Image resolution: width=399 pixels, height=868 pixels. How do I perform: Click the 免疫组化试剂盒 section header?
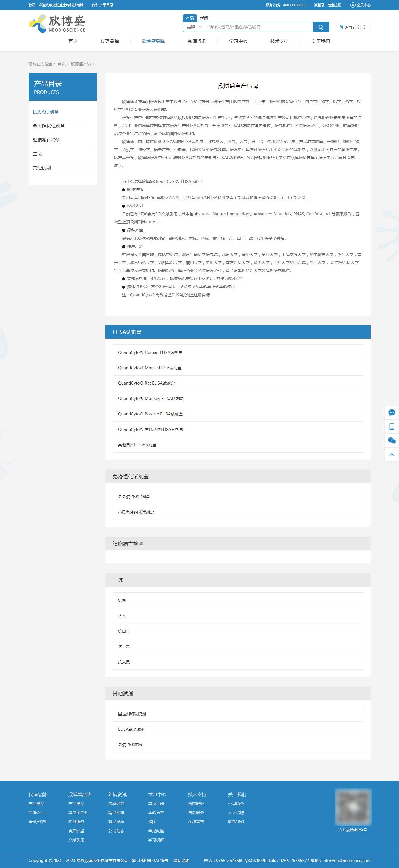click(238, 477)
